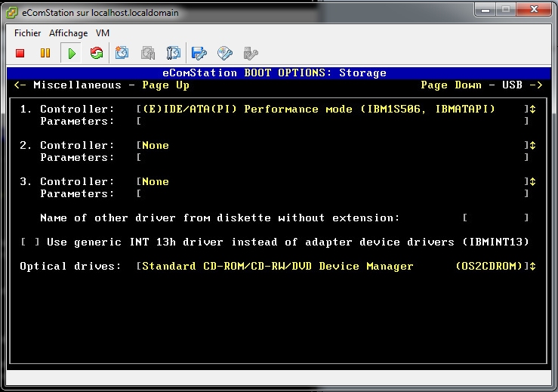Open the Affichage menu

pyautogui.click(x=68, y=33)
